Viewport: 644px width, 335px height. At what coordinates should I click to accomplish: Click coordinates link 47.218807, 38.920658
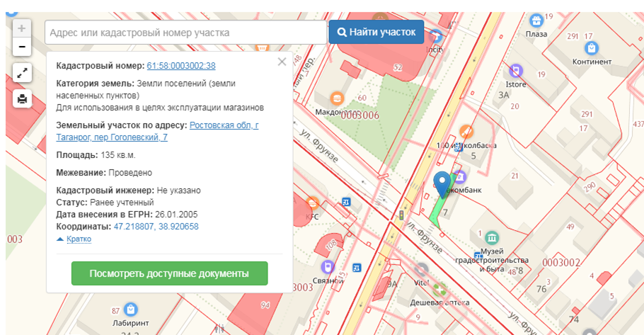pos(156,227)
